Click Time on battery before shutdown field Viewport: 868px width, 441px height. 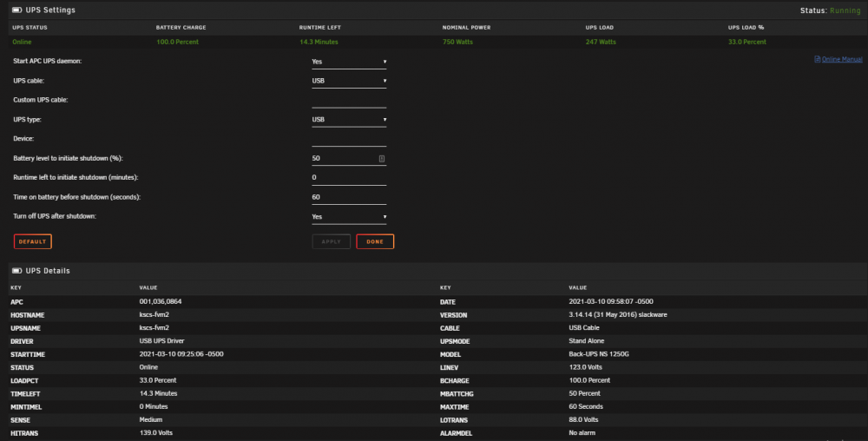(349, 198)
